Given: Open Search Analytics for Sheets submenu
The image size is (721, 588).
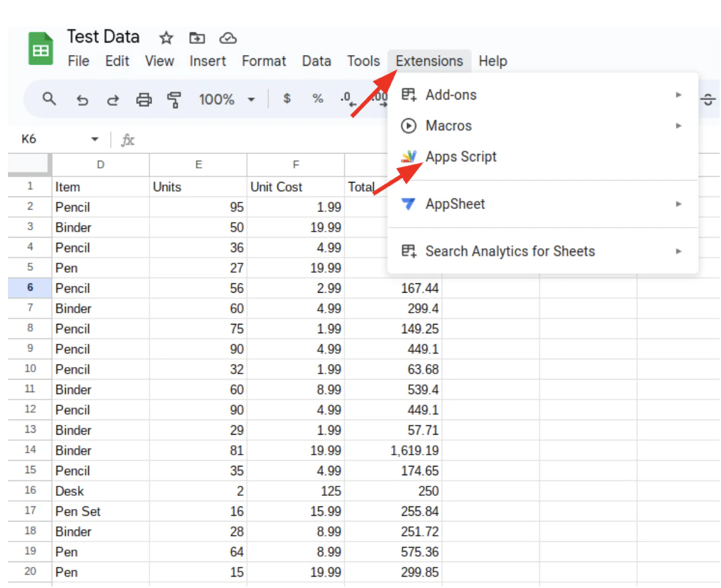Looking at the screenshot, I should coord(543,252).
